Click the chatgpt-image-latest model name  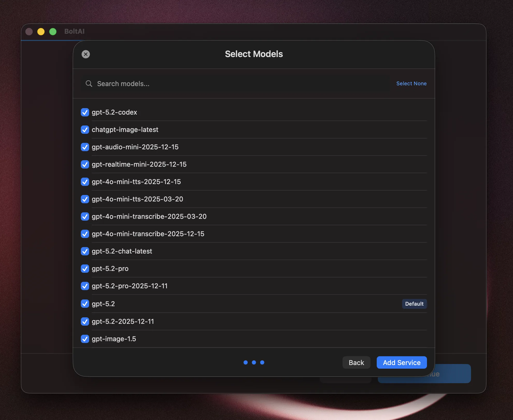coord(125,130)
